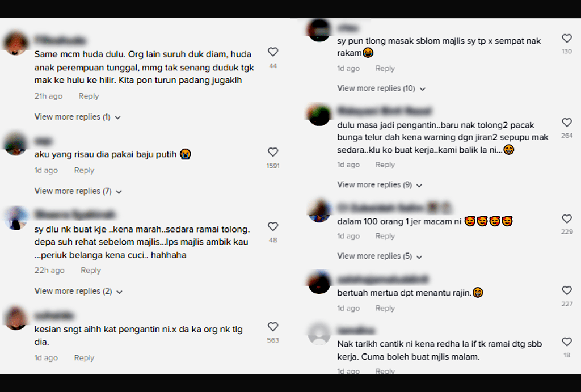The width and height of the screenshot is (581, 392).
Task: Open avatar of 'dalam 100 orang' commenter
Action: (x=319, y=210)
